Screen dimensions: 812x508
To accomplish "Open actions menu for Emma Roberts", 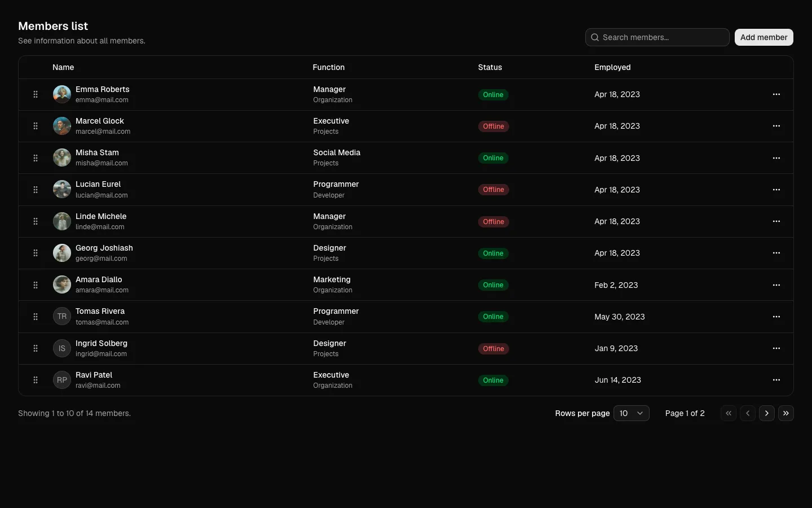I will 776,94.
